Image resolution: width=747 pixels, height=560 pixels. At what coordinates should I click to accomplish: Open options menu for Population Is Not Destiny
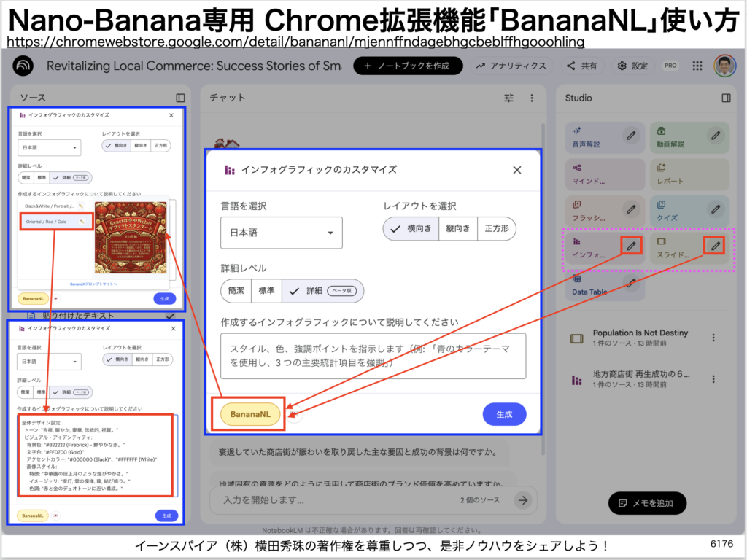(713, 338)
